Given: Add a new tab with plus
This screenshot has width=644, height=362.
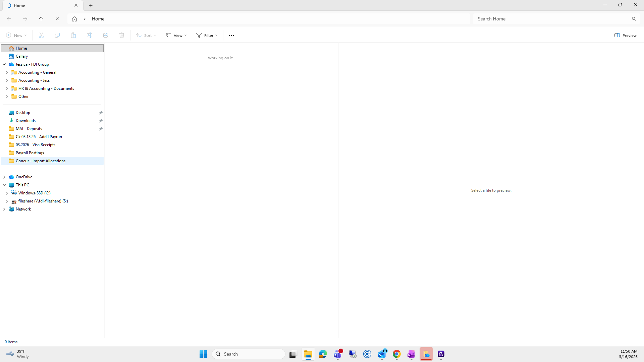Looking at the screenshot, I should point(91,5).
